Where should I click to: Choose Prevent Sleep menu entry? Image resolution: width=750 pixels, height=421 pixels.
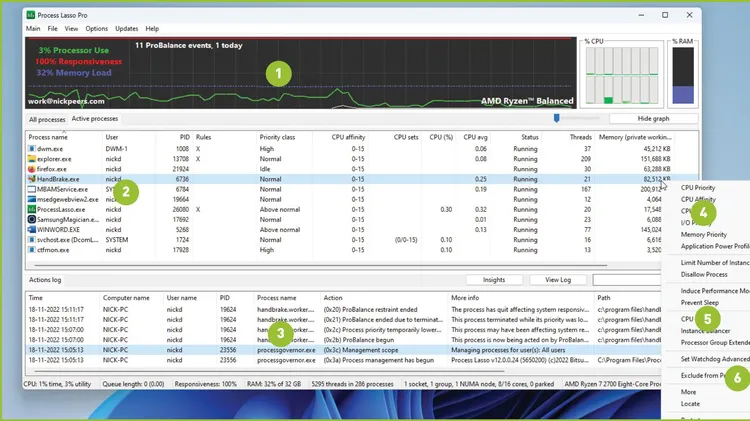coord(700,303)
